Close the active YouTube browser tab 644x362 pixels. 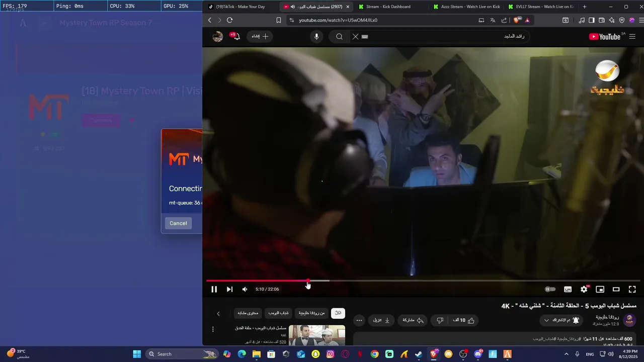(x=348, y=7)
